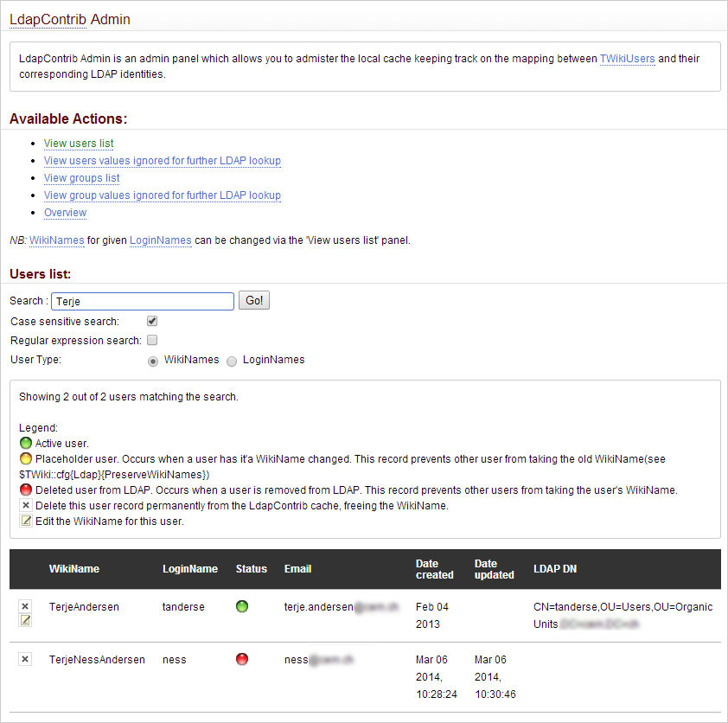Screen dimensions: 728x723
Task: Click the red deleted status icon for TerjeNessAndersen
Action: coord(242,659)
